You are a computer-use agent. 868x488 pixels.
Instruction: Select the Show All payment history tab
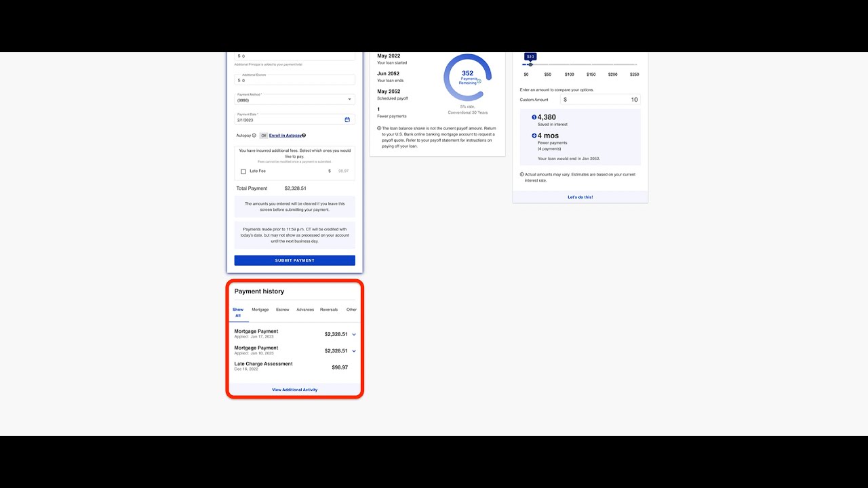point(238,312)
